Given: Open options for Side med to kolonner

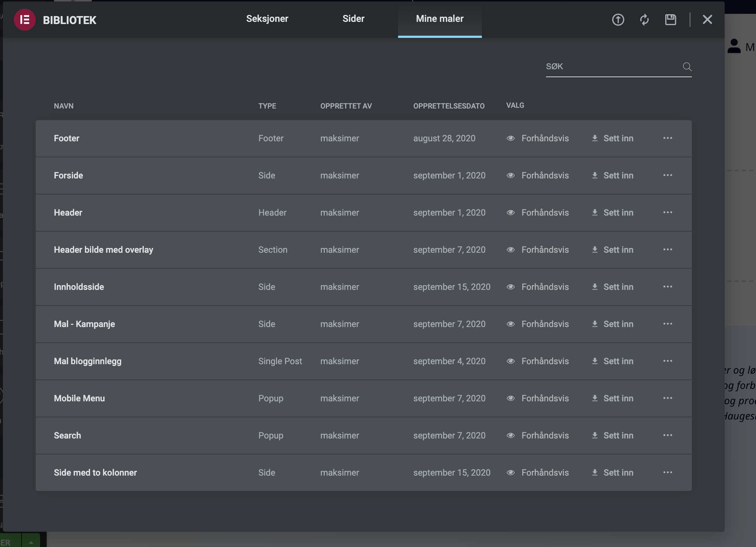Looking at the screenshot, I should click(x=668, y=472).
